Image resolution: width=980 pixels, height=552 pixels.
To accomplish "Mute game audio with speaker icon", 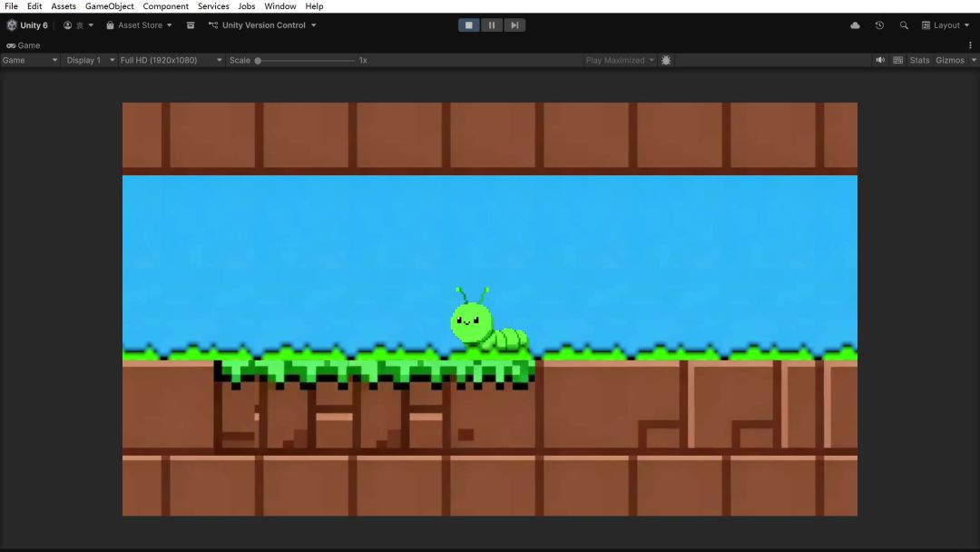I will [880, 60].
